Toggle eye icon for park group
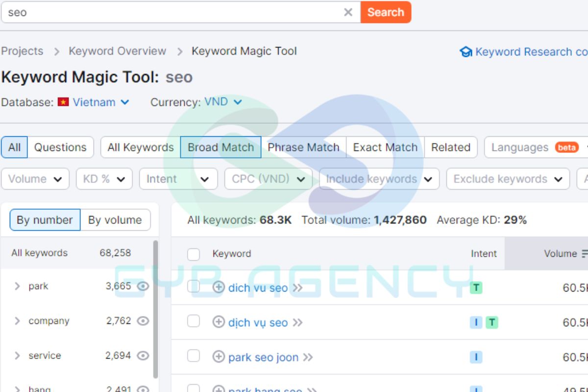588x392 pixels. pos(143,286)
